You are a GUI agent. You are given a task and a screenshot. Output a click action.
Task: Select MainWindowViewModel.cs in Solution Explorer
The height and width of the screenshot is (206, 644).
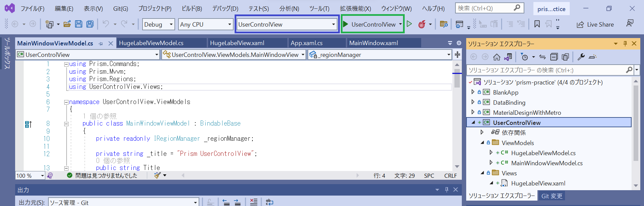click(547, 163)
